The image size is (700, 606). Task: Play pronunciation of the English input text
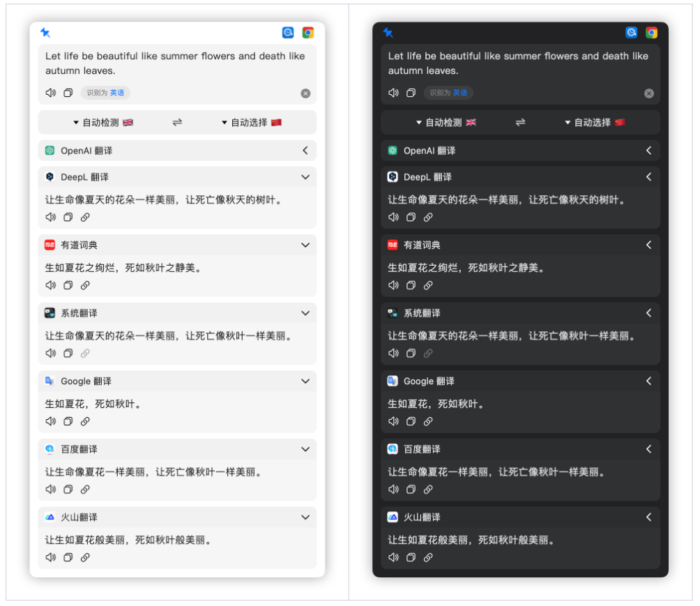coord(50,92)
